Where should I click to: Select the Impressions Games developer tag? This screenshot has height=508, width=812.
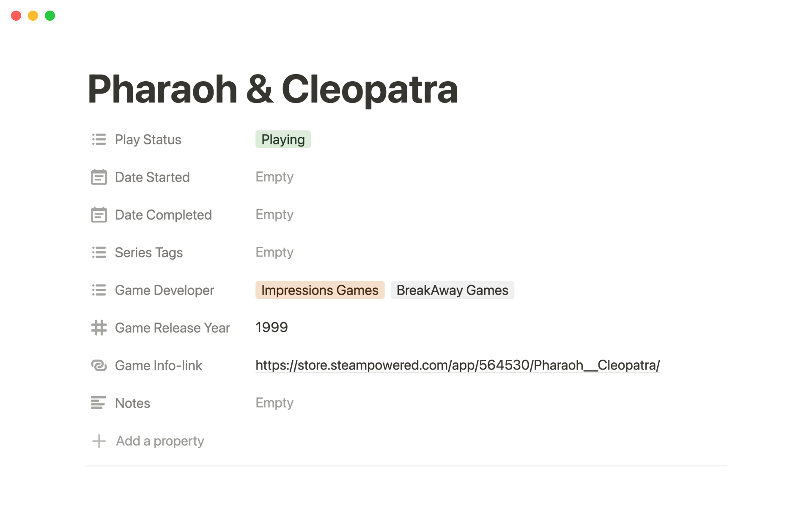coord(320,290)
